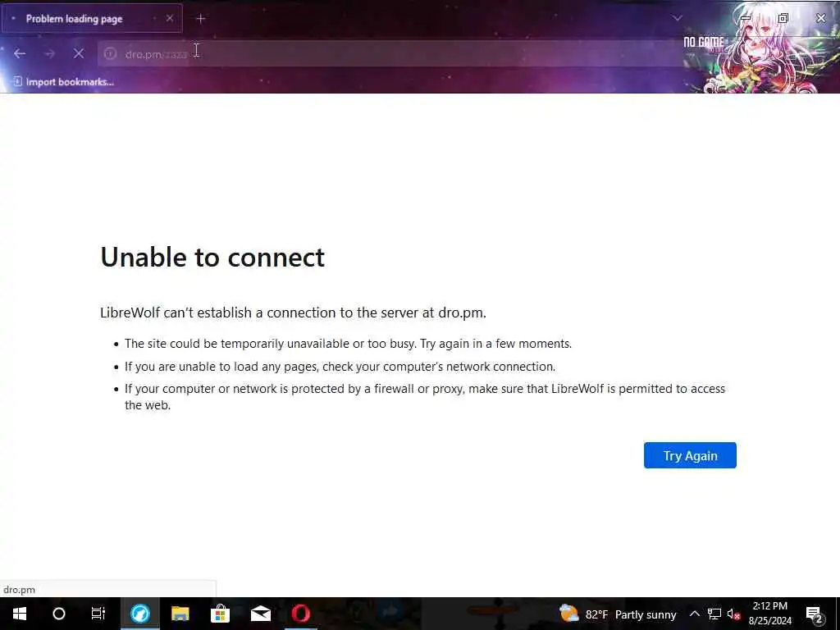Open Opera browser from taskbar
The image size is (840, 630).
tap(300, 614)
